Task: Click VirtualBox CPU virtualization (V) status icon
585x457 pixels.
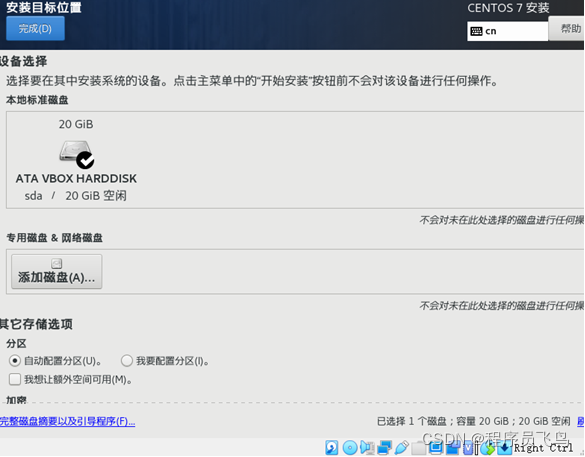Action: point(468,448)
